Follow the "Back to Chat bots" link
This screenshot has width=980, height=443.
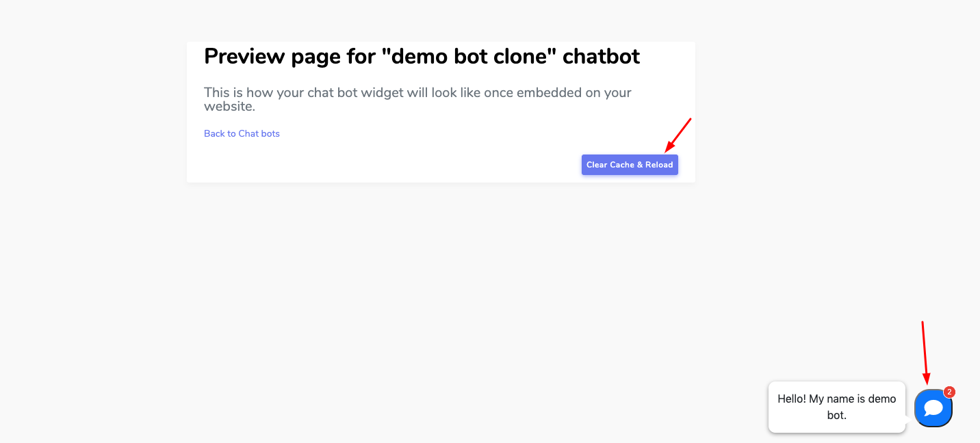242,133
